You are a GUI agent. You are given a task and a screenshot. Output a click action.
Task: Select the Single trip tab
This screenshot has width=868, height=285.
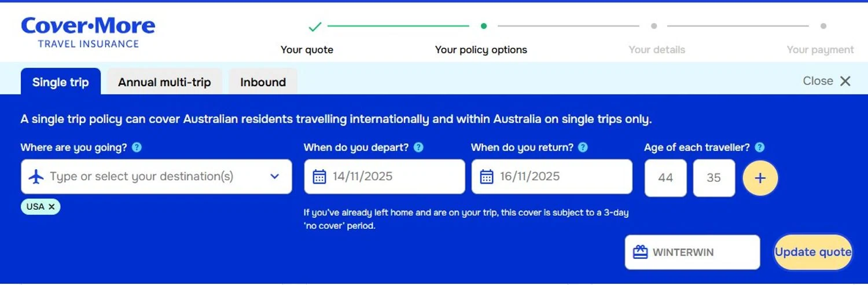click(61, 82)
